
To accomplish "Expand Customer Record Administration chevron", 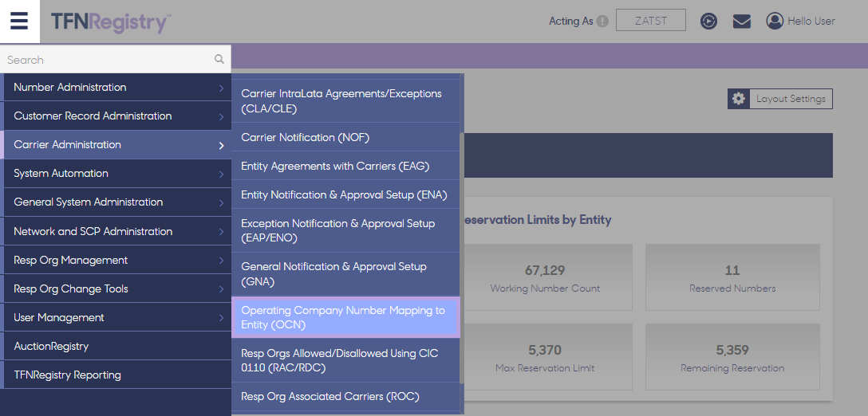I will [x=221, y=117].
